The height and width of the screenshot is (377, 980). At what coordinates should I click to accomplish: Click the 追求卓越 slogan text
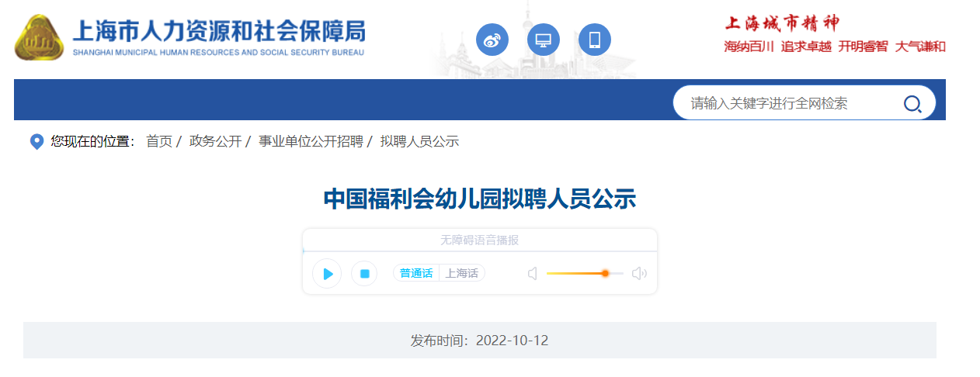[806, 47]
